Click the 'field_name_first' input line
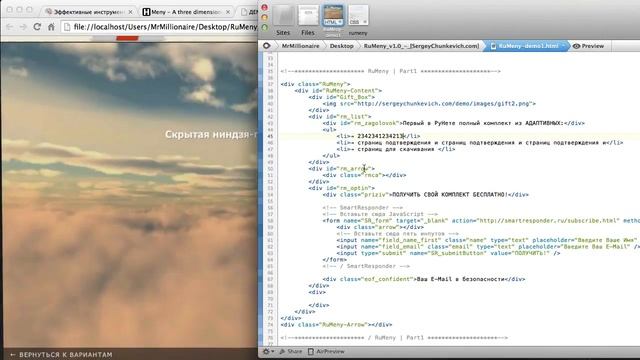Screen dimensions: 640x360 (x=488, y=240)
